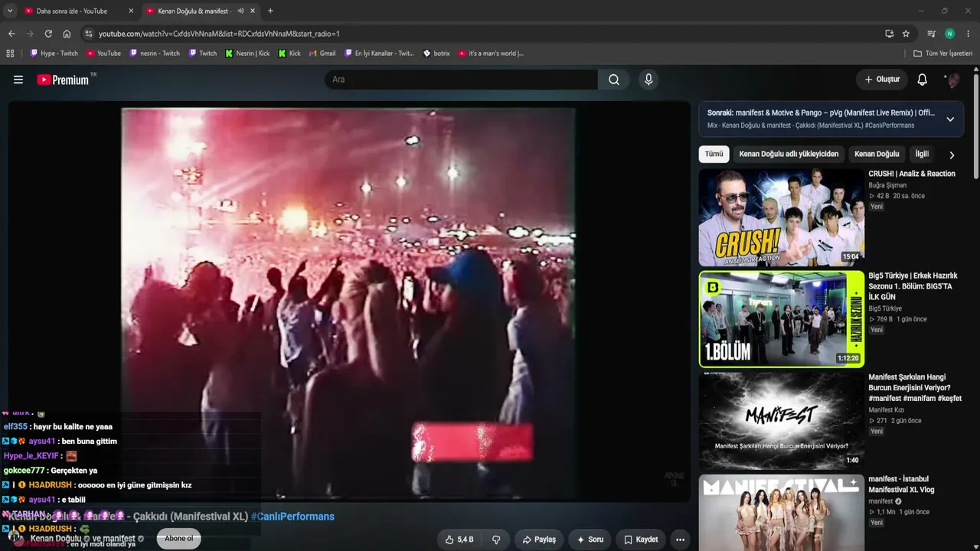The height and width of the screenshot is (551, 980).
Task: Pause the video by clicking the player
Action: (348, 301)
